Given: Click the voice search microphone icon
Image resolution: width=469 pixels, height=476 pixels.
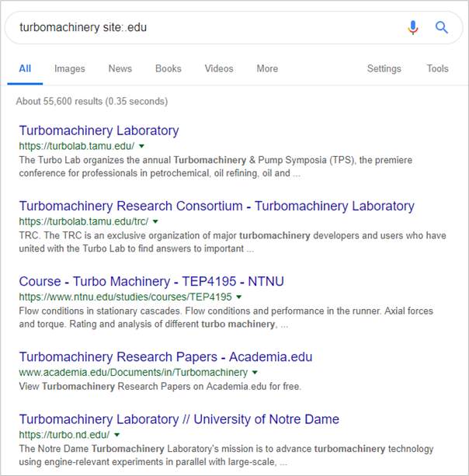Looking at the screenshot, I should (x=413, y=28).
